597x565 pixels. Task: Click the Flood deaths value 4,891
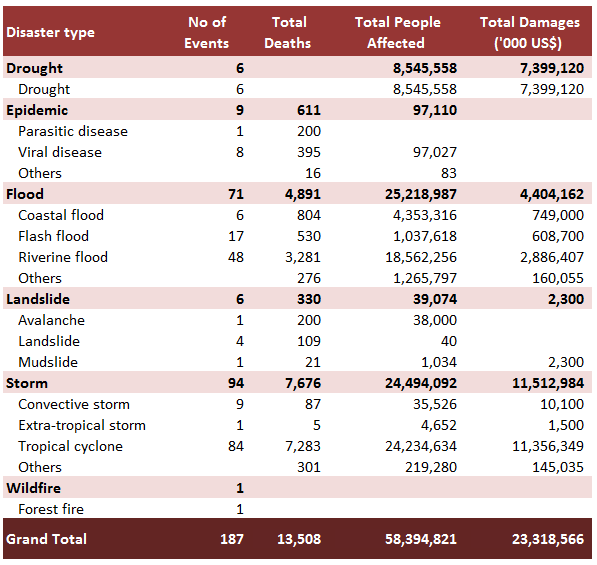coord(303,194)
